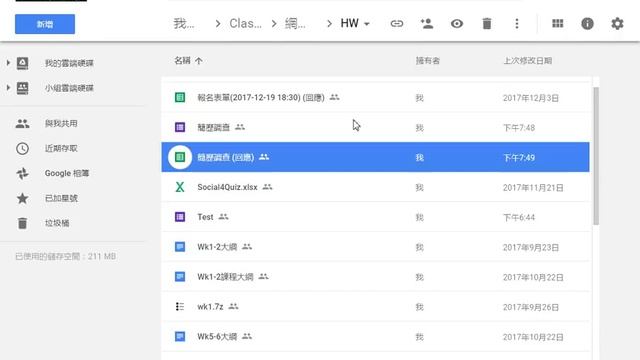Show details info icon

587,24
